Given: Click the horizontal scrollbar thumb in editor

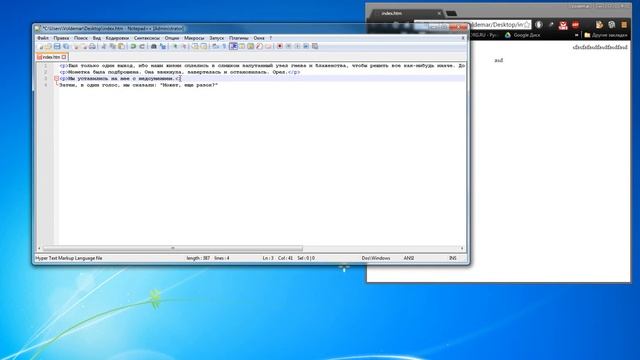Looking at the screenshot, I should point(173,248).
